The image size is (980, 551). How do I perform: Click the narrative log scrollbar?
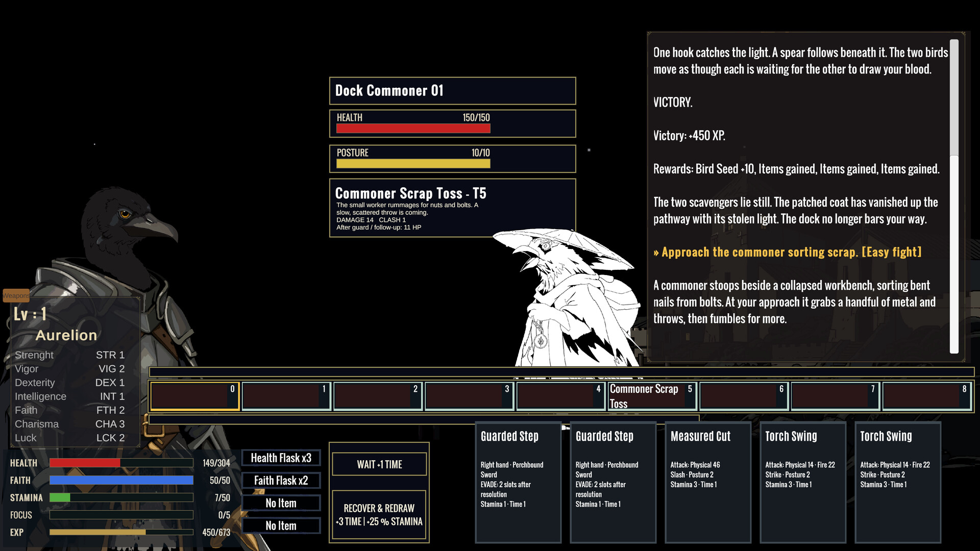tap(954, 196)
